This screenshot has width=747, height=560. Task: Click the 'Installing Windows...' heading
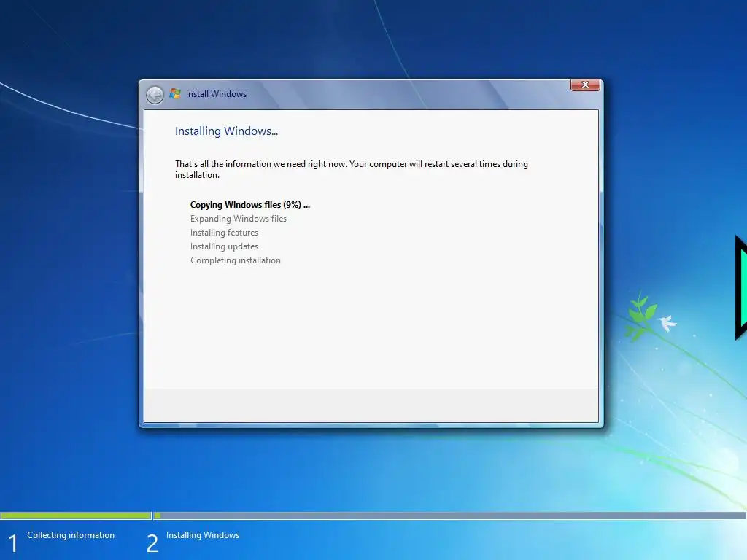(x=226, y=131)
